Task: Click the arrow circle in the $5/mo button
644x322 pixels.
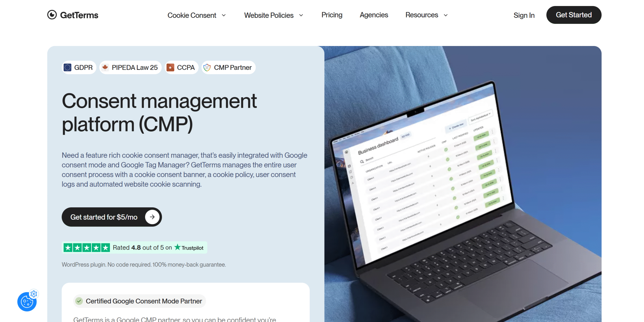Action: pyautogui.click(x=152, y=217)
